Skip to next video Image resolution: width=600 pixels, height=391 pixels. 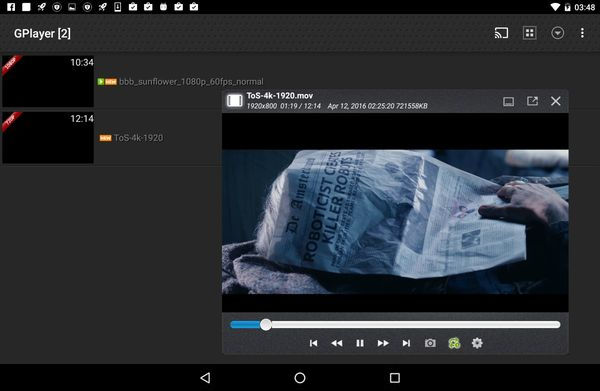click(x=406, y=343)
